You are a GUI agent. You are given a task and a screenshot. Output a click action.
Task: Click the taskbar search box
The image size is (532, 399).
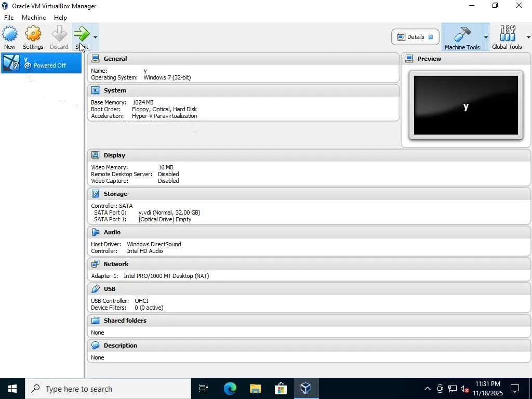108,389
